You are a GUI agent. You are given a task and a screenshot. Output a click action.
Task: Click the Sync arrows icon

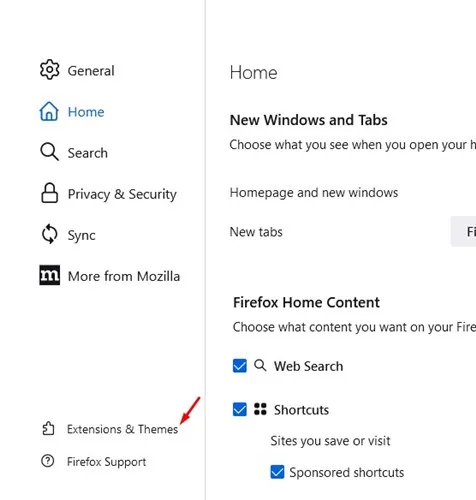(49, 234)
